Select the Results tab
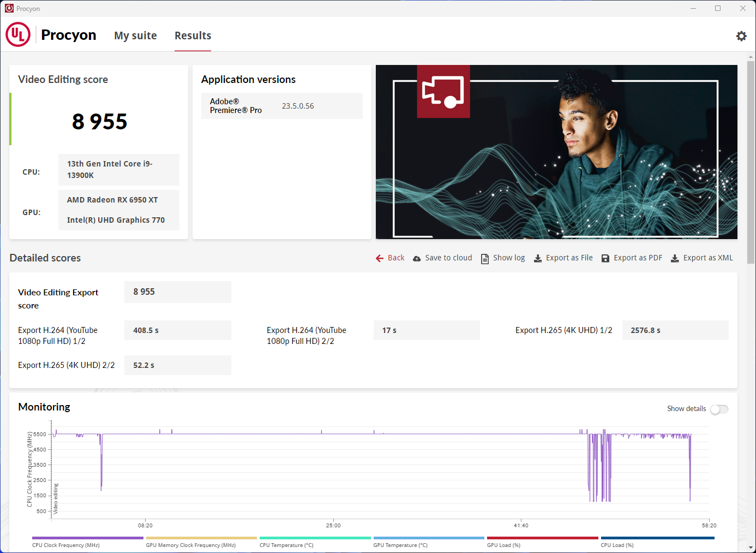Viewport: 756px width, 553px height. click(x=193, y=36)
